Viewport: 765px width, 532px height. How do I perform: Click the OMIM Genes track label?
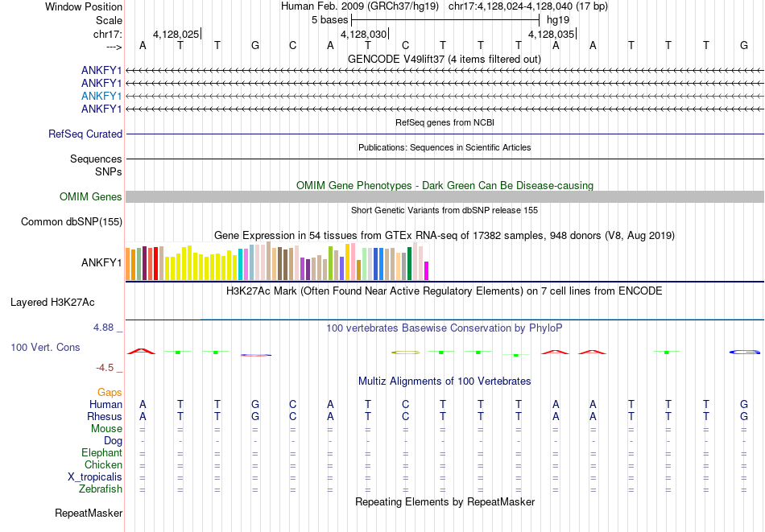(x=91, y=197)
